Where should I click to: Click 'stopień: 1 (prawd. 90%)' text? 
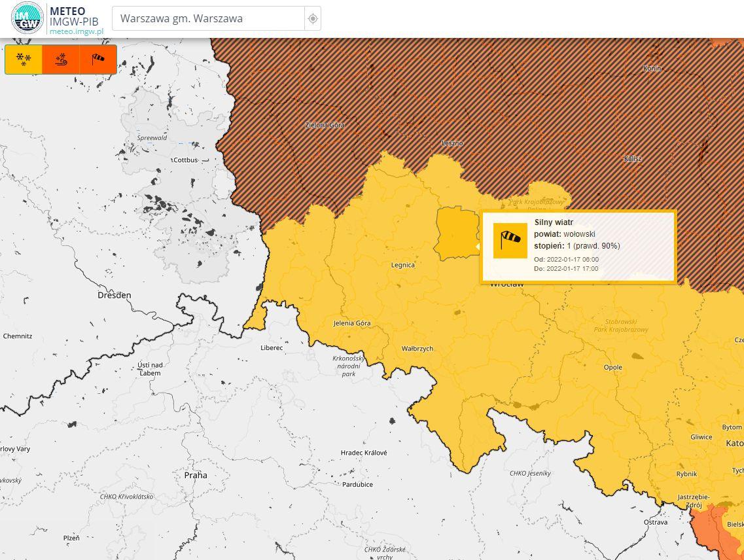577,246
